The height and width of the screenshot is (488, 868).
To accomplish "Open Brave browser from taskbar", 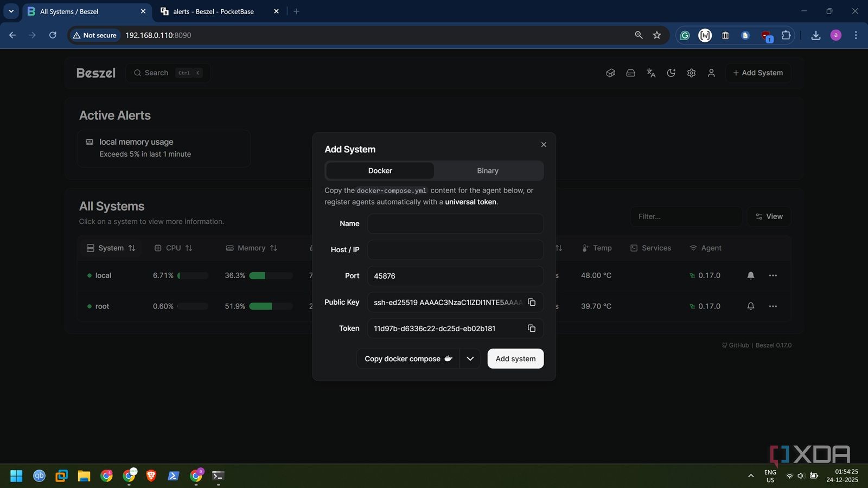I will pyautogui.click(x=151, y=476).
